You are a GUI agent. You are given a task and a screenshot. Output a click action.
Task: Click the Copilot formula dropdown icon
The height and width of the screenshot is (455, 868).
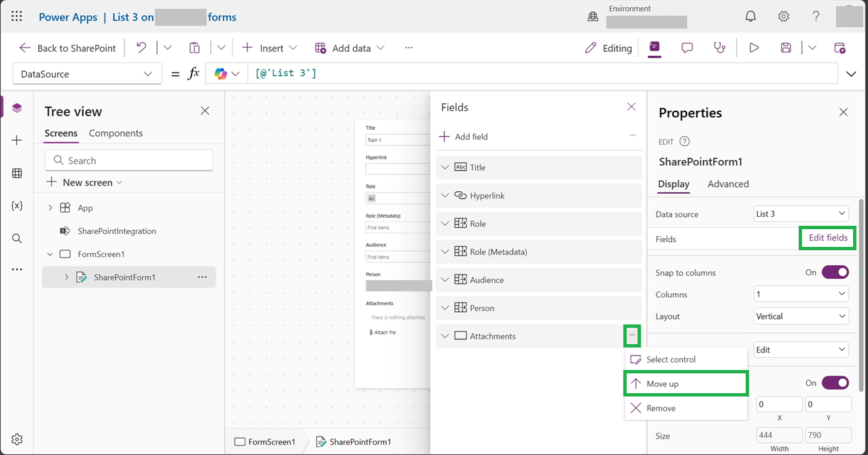tap(226, 73)
